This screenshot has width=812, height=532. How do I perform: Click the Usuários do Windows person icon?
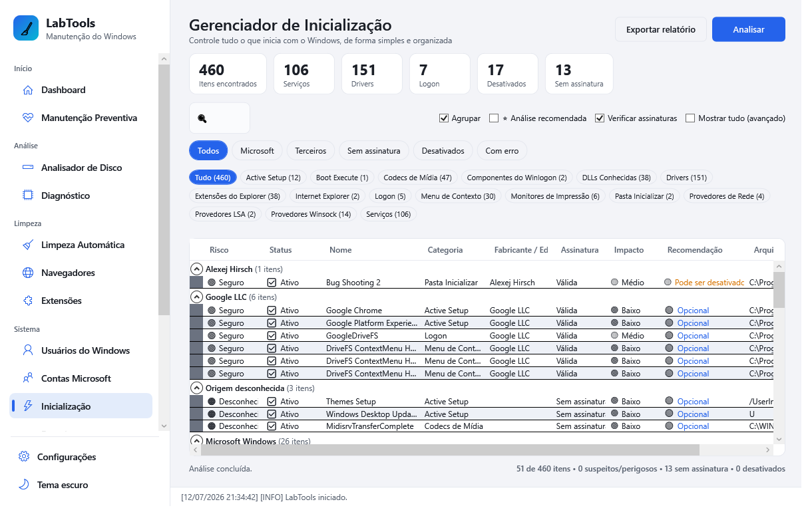(28, 350)
